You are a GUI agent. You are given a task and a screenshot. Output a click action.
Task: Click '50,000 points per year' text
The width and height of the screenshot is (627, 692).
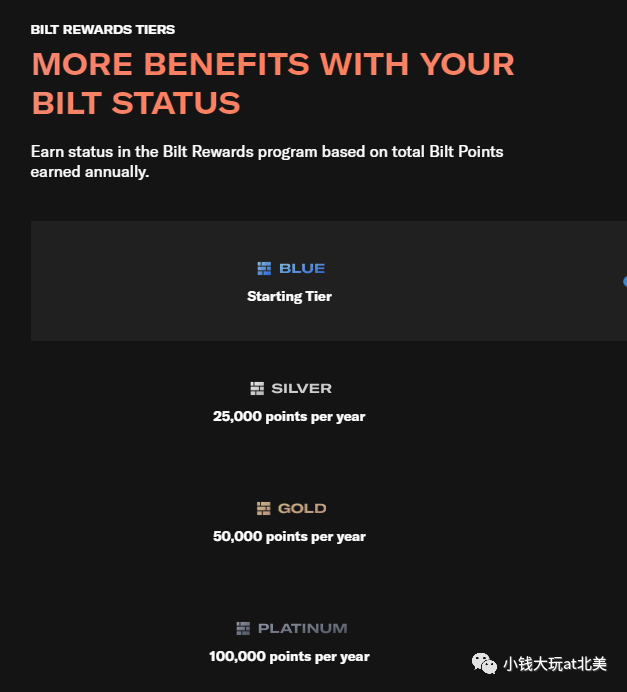point(289,537)
